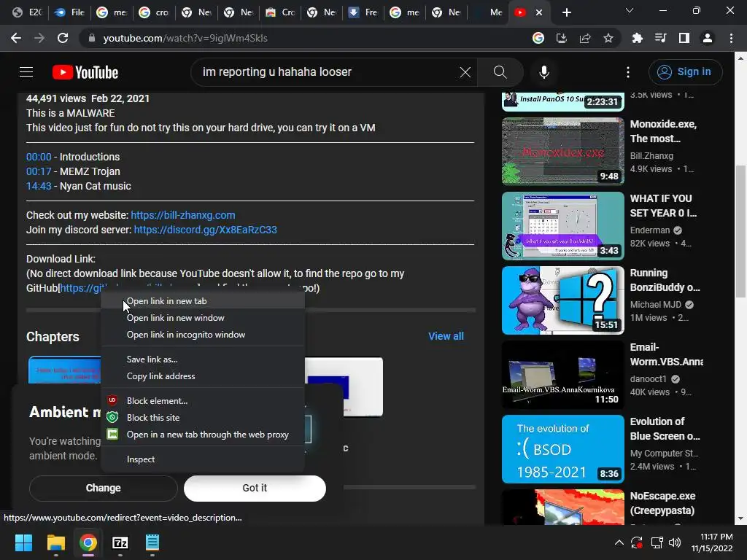Go to the YouTube home logo
The image size is (747, 560).
point(85,72)
